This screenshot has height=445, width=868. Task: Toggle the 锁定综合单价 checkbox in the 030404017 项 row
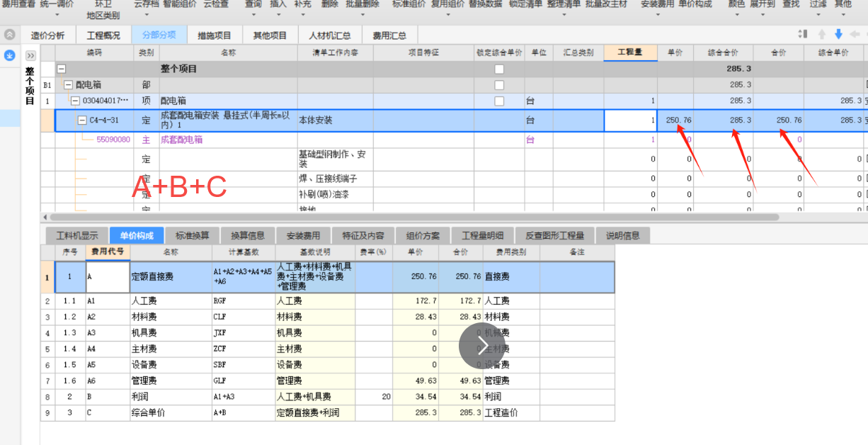tap(499, 101)
